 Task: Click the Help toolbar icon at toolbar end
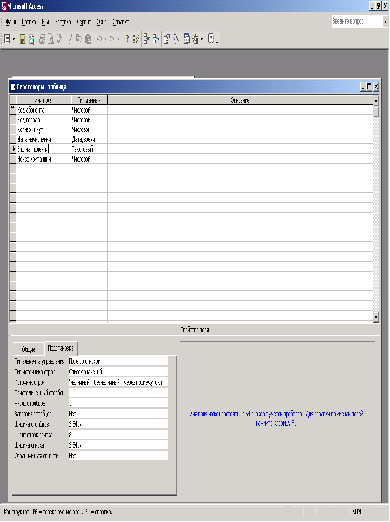[212, 39]
